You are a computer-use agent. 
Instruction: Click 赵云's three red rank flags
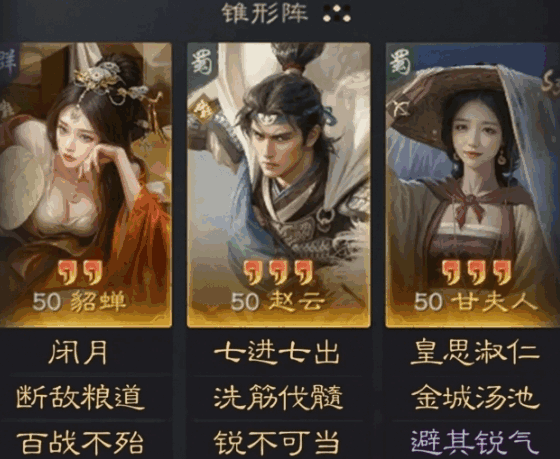[x=279, y=272]
